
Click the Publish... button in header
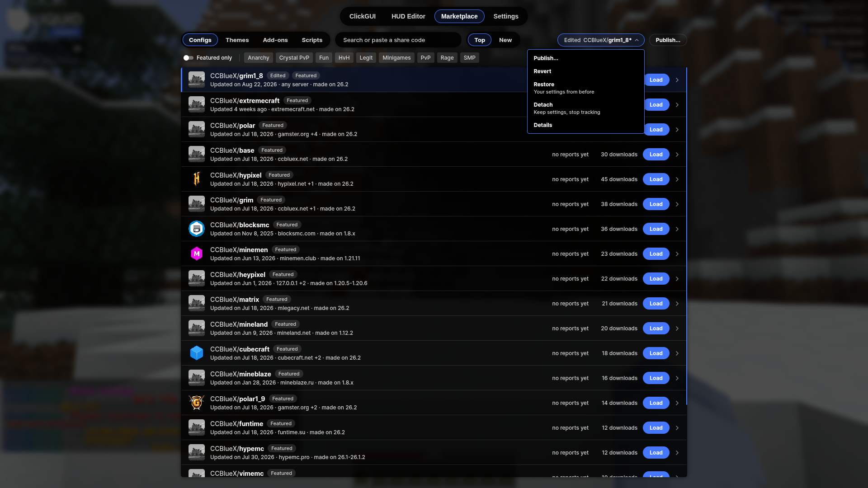pyautogui.click(x=668, y=40)
